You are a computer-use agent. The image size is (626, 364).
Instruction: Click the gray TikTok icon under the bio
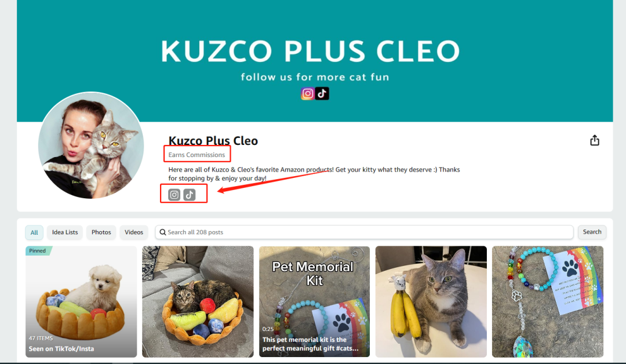[189, 195]
